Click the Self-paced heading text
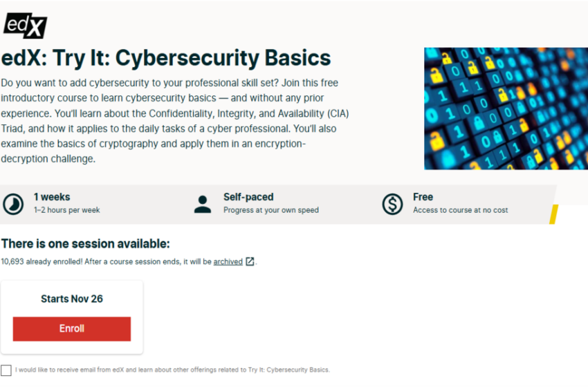 point(248,197)
